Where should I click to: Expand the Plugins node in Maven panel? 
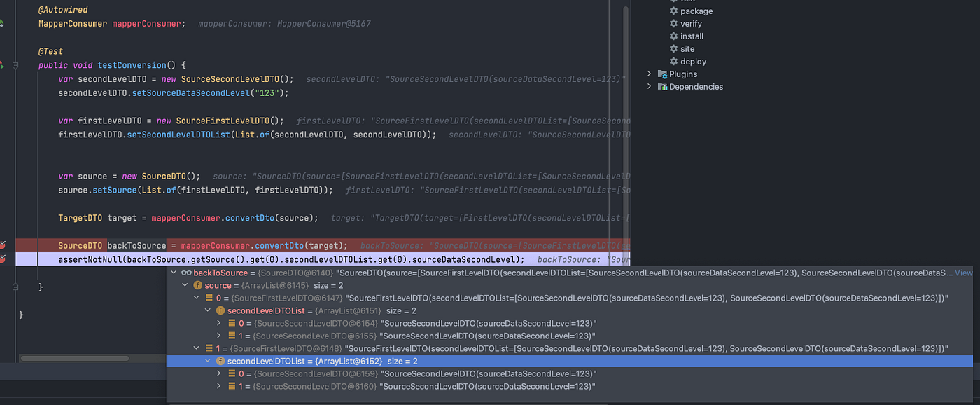tap(650, 74)
